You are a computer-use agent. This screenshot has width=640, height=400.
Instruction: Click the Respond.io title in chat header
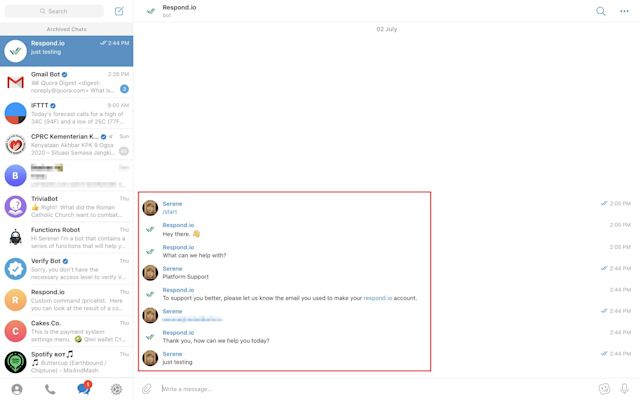point(179,7)
